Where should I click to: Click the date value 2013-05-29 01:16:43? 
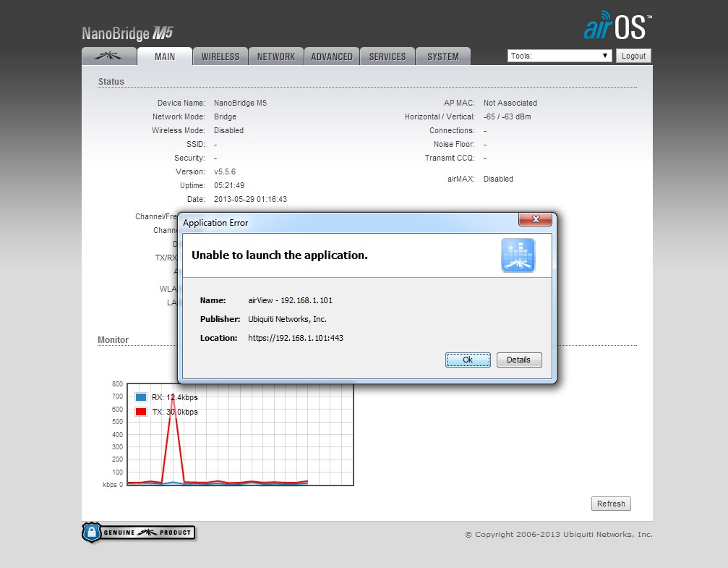pyautogui.click(x=250, y=199)
